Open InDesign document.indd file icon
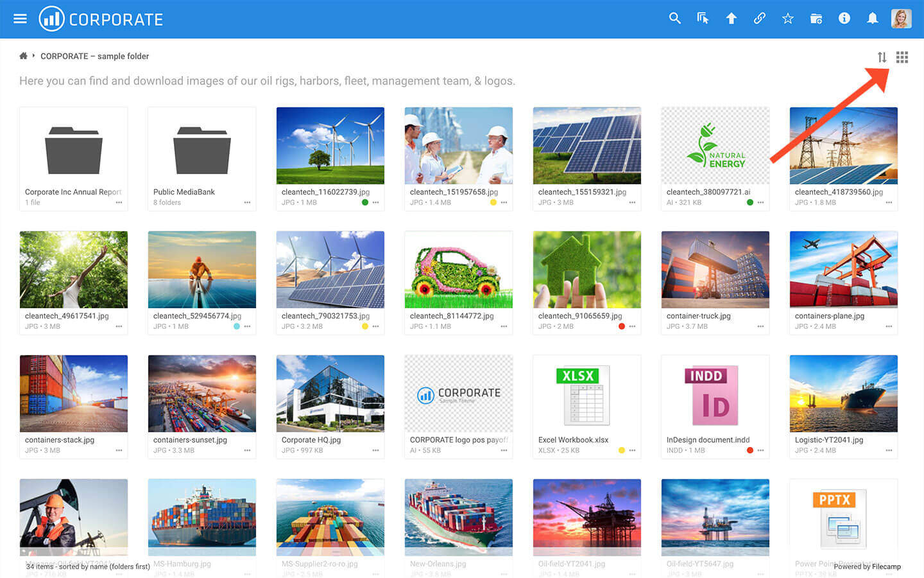Viewport: 924px width, 578px height. (x=712, y=394)
